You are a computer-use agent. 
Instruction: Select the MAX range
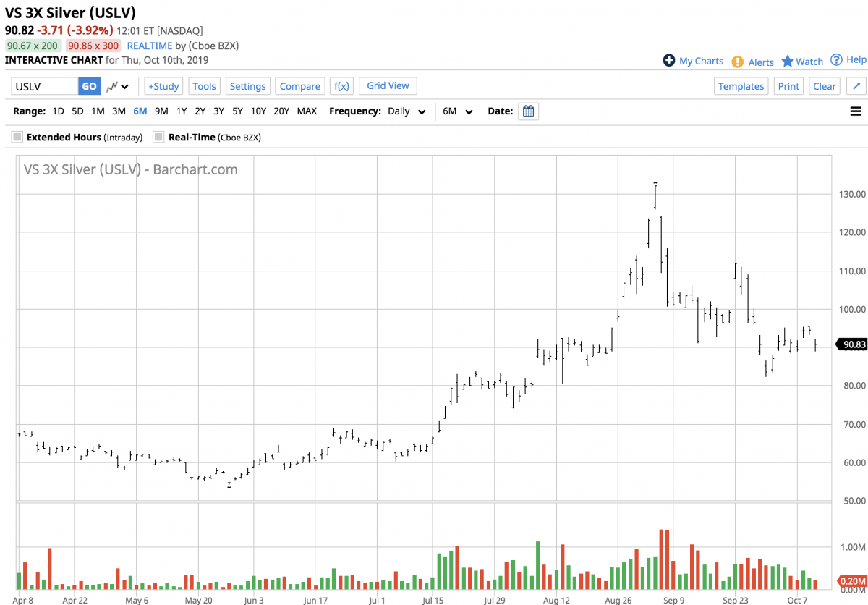point(307,111)
